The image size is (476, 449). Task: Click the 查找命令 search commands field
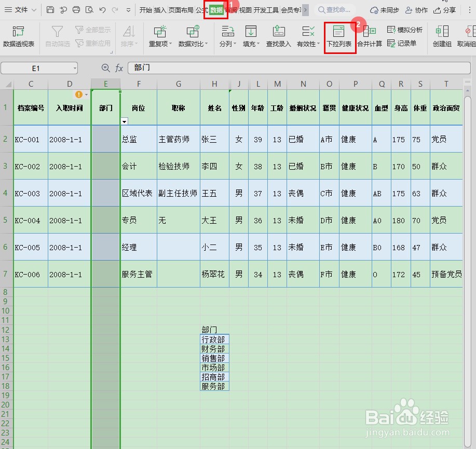coord(334,10)
